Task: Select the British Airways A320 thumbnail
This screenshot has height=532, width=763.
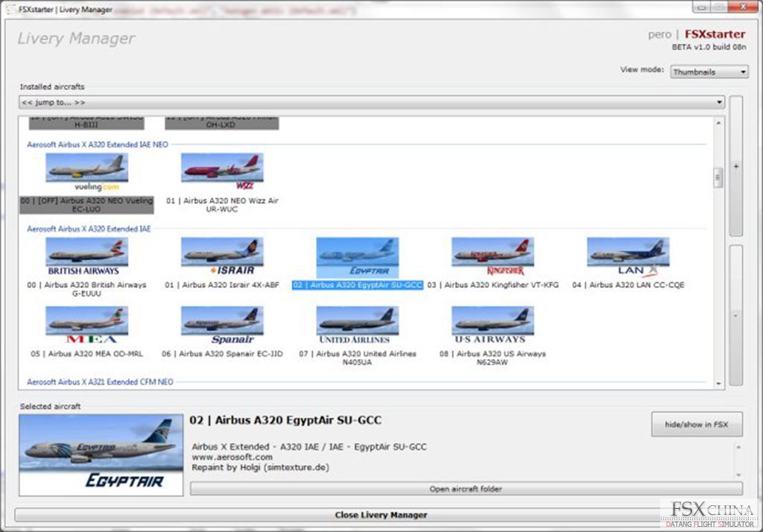Action: 86,257
